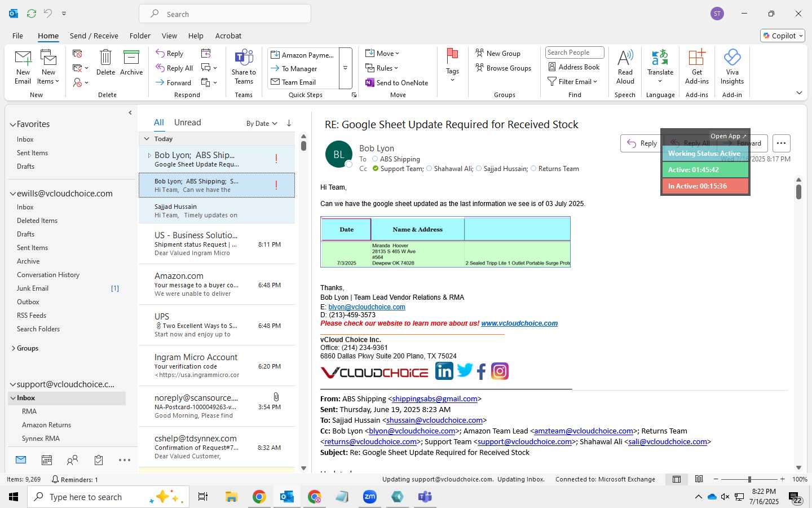Forward the email from the ribbon
This screenshot has width=812, height=508.
[x=174, y=82]
